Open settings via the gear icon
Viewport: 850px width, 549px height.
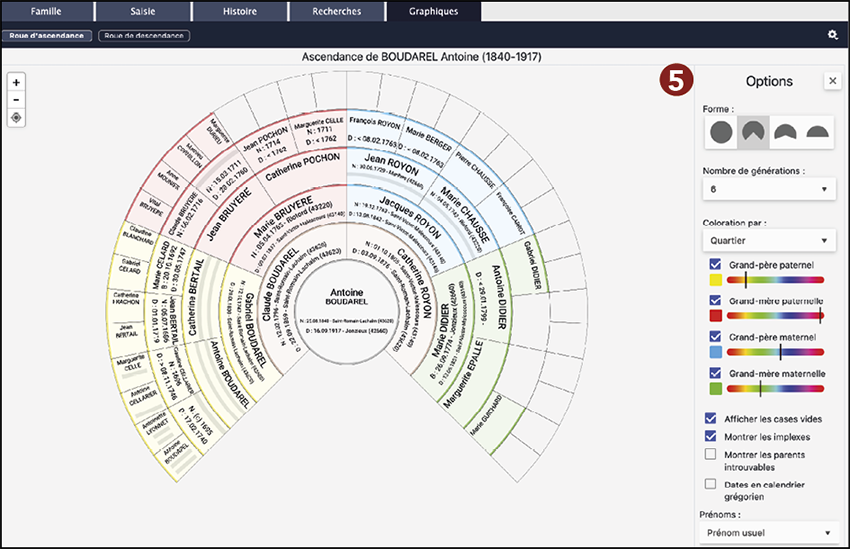[833, 35]
